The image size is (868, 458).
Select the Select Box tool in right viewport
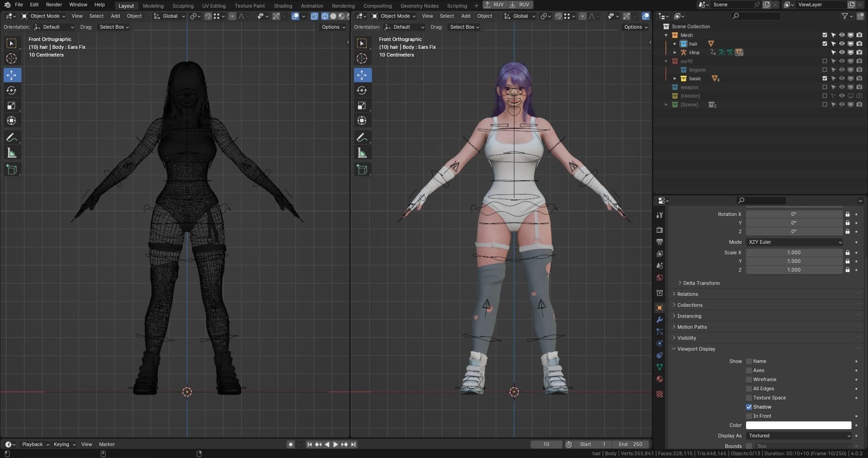[362, 43]
